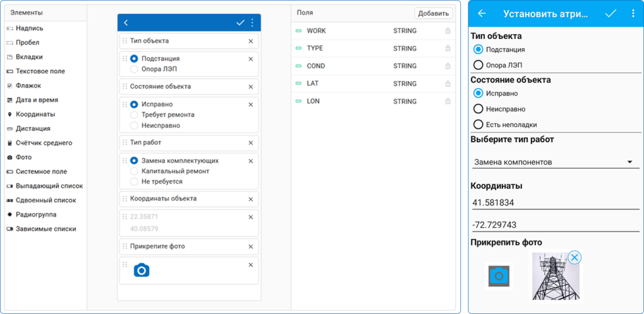Click the lock icon for the WORK field

click(x=448, y=31)
